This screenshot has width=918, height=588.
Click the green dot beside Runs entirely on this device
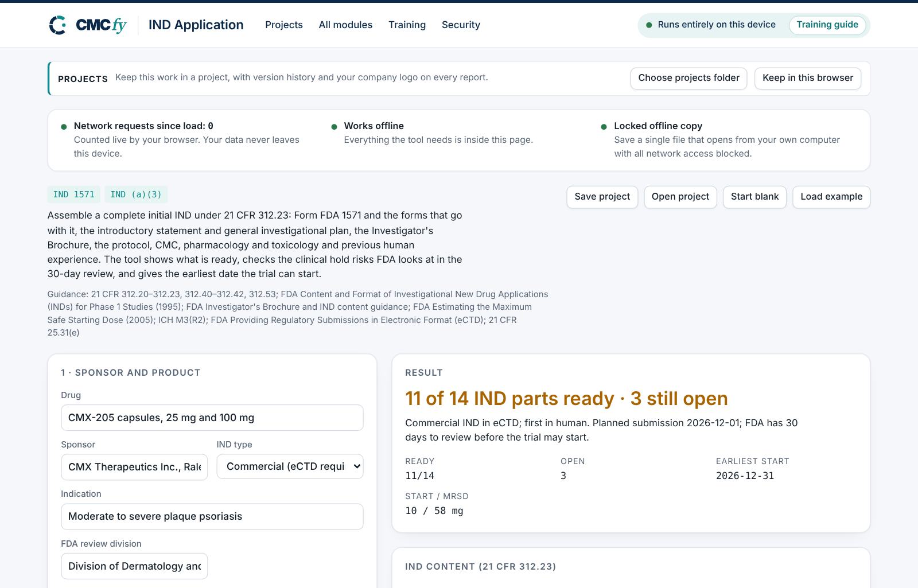(649, 25)
